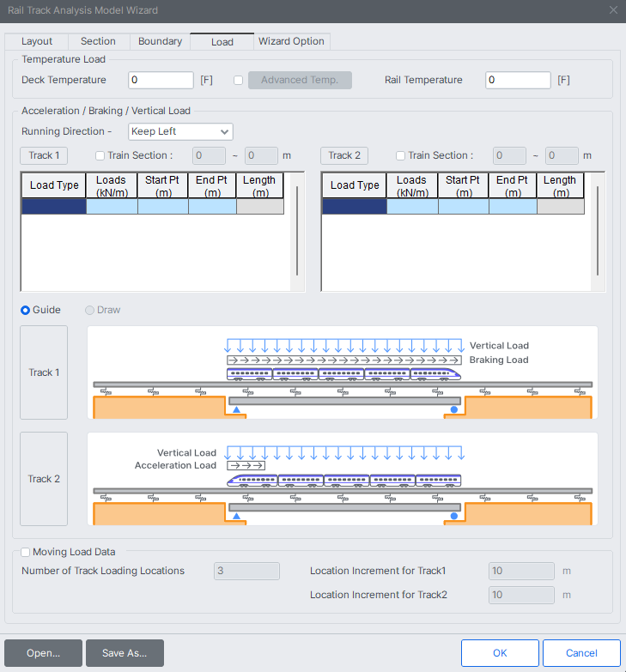
Task: Click Location Increment for Track2 field
Action: pos(521,595)
